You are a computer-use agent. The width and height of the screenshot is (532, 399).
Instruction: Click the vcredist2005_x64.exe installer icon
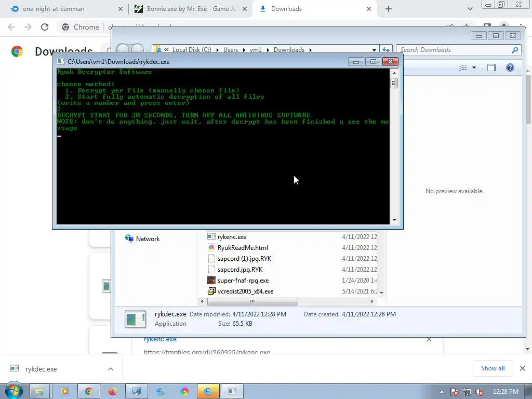coord(211,291)
